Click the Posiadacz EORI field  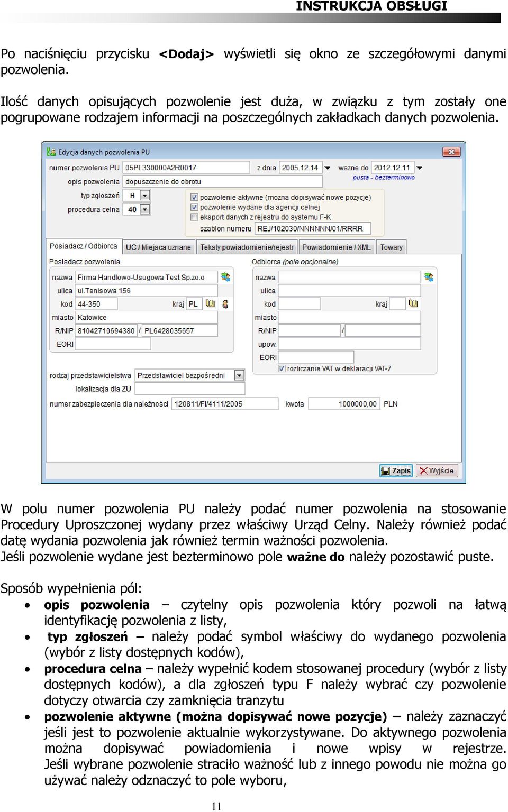[113, 344]
